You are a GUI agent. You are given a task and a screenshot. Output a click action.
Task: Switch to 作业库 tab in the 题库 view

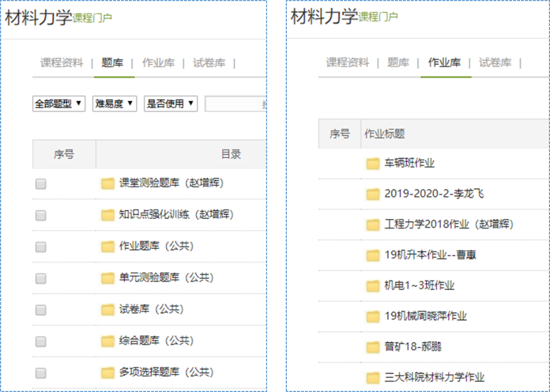click(158, 63)
